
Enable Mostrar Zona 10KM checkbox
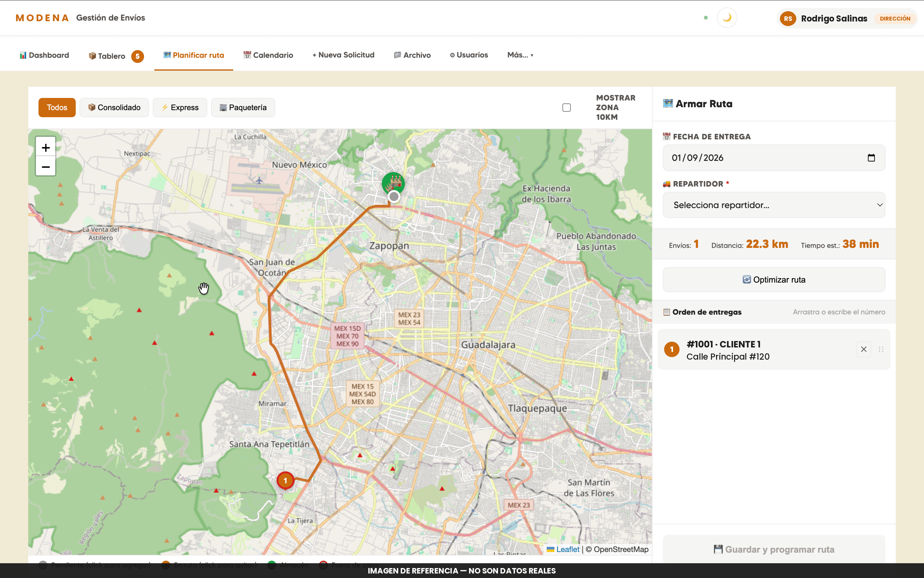click(x=566, y=108)
